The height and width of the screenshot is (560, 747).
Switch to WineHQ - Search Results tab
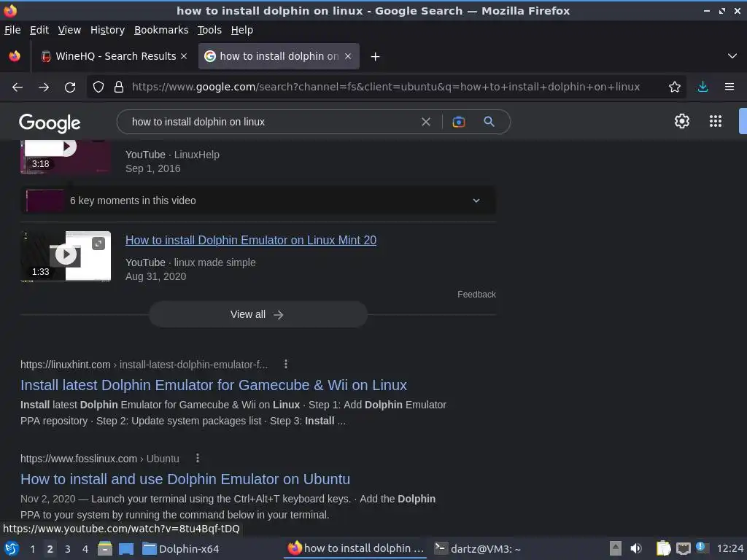(x=114, y=56)
